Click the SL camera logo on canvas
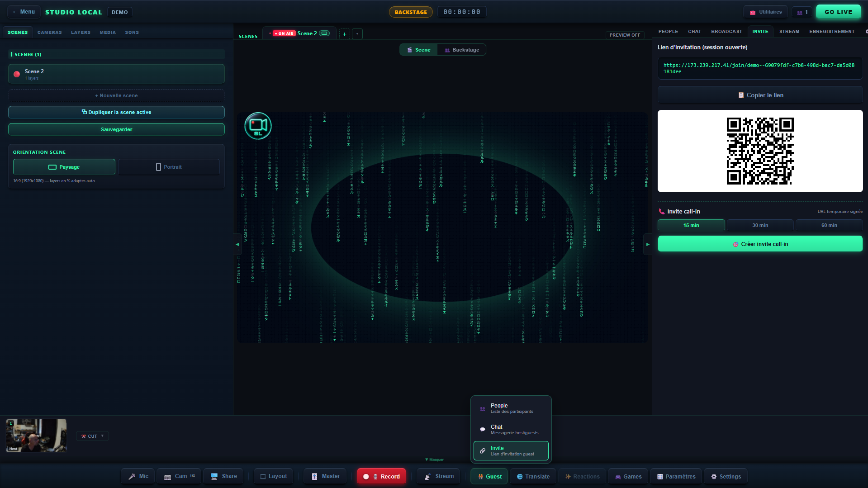The width and height of the screenshot is (868, 488). click(x=258, y=126)
